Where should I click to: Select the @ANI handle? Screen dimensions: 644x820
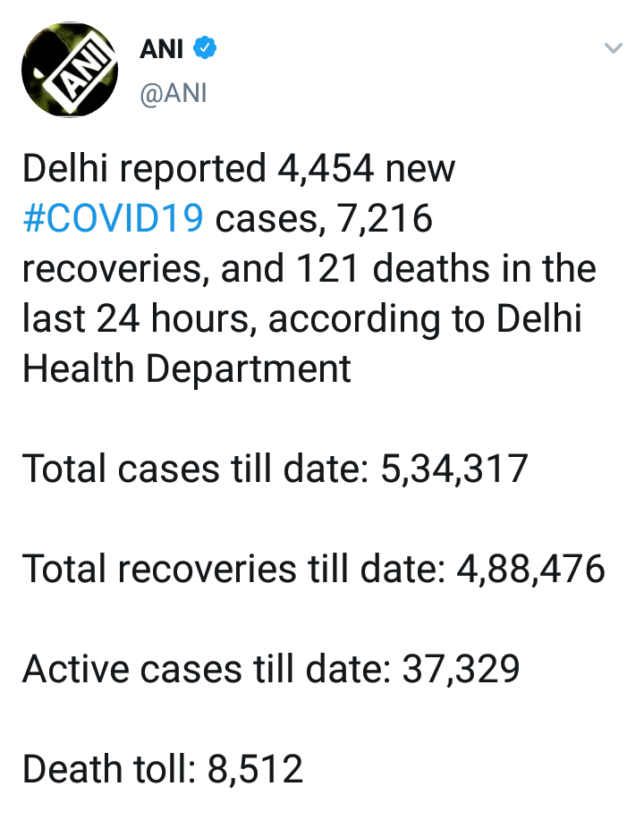tap(173, 93)
